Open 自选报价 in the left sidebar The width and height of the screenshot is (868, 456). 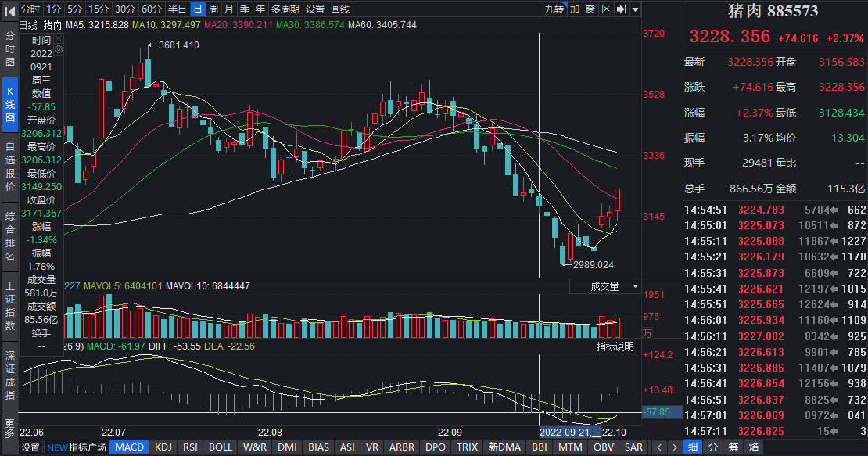point(9,167)
